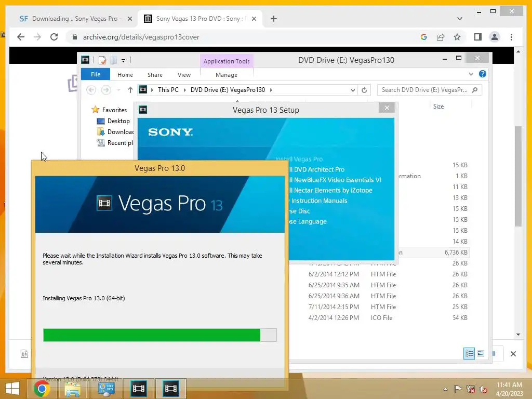Screen dimensions: 532x399
Task: Click Install NewBlueFX Video Essentials VI
Action: click(335, 180)
